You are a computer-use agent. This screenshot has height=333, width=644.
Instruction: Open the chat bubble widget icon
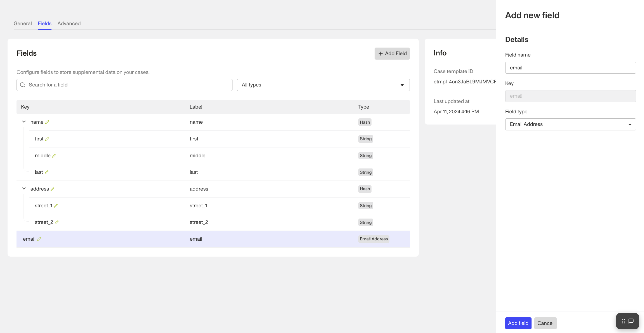(631, 321)
